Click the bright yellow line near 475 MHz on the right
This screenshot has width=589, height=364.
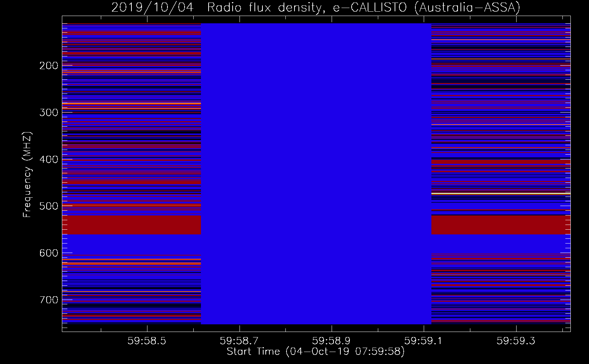[x=501, y=194]
